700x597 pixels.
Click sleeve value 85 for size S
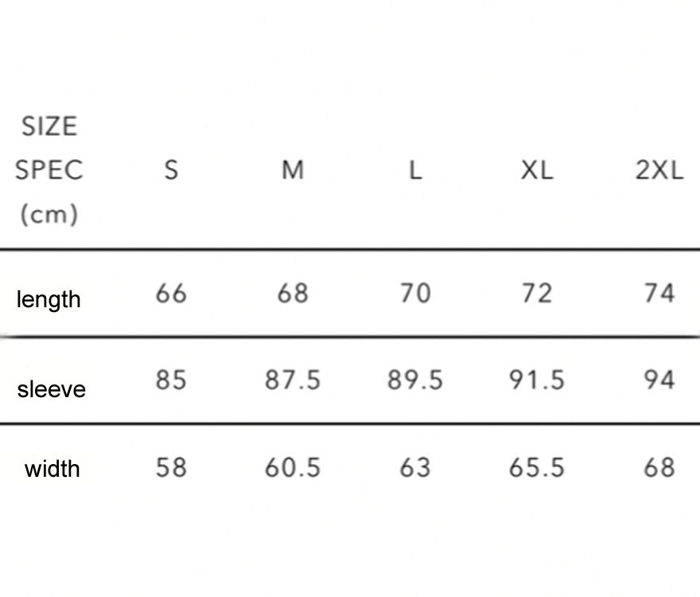click(171, 380)
